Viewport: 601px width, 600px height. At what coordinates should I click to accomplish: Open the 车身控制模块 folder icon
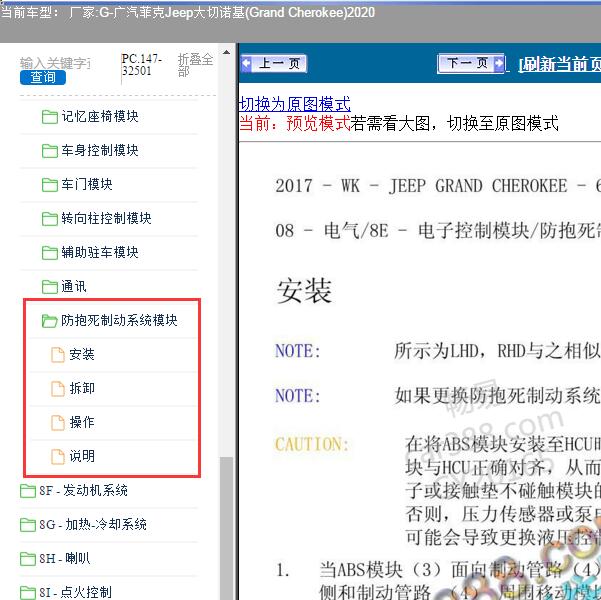pyautogui.click(x=49, y=151)
